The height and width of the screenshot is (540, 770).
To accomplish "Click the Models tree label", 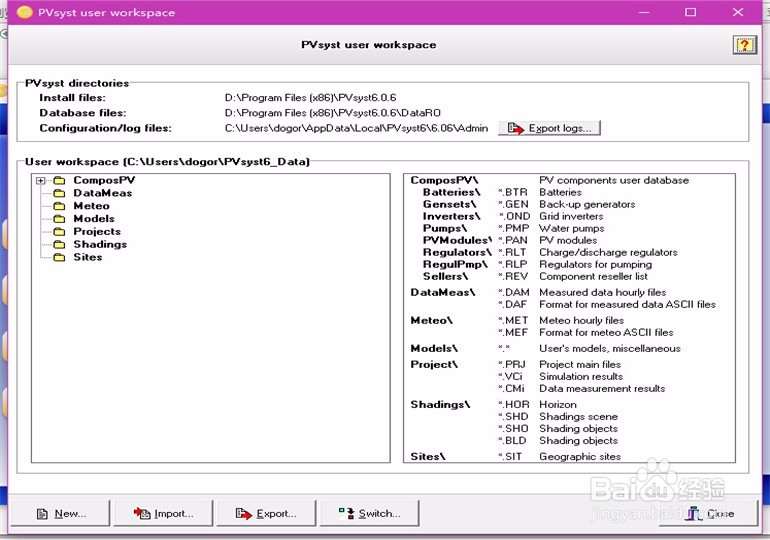I will pyautogui.click(x=94, y=218).
